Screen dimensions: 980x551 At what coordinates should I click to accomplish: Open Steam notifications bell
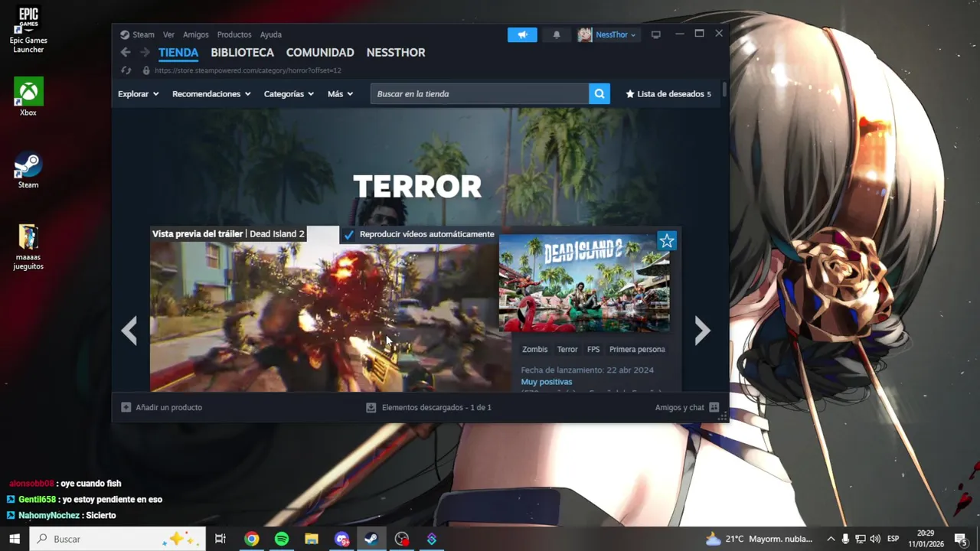[x=557, y=34]
